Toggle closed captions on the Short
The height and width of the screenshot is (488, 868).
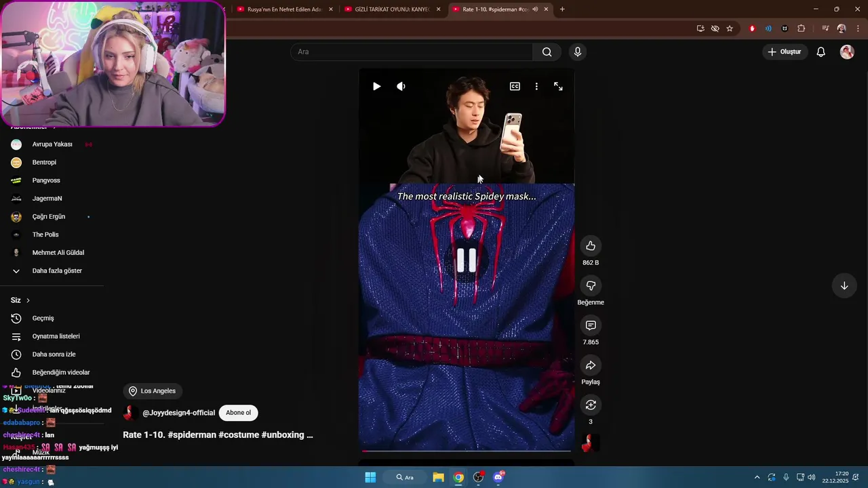click(515, 86)
